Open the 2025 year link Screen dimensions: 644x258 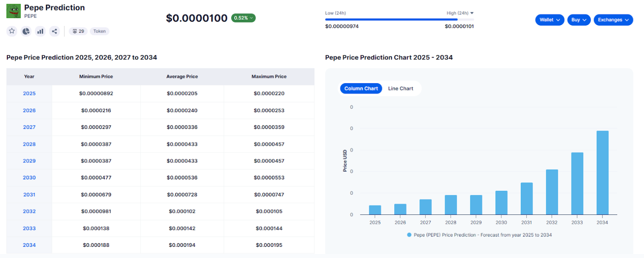coord(29,94)
